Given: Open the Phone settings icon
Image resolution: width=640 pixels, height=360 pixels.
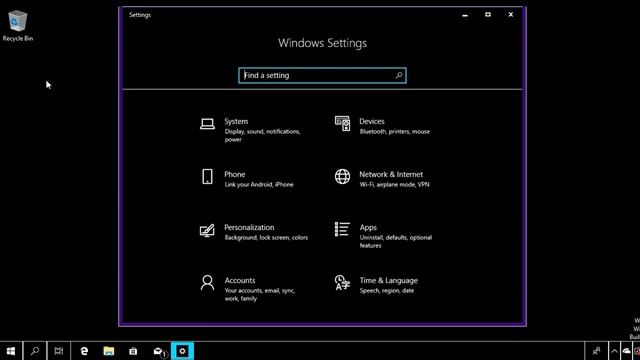Looking at the screenshot, I should 207,176.
